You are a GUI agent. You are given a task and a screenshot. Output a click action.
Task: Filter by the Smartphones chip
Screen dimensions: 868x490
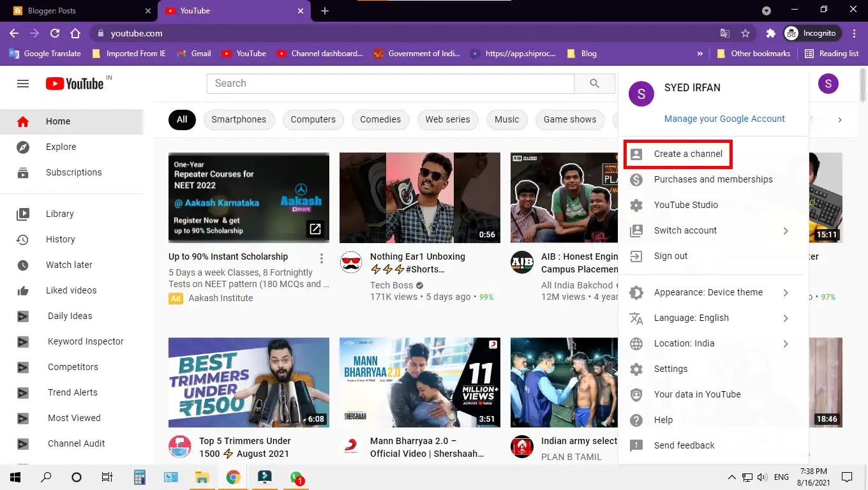[x=239, y=120]
